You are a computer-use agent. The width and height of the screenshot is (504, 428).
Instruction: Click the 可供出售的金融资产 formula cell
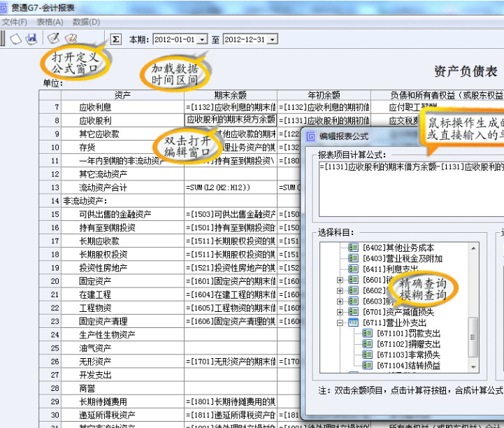(231, 214)
